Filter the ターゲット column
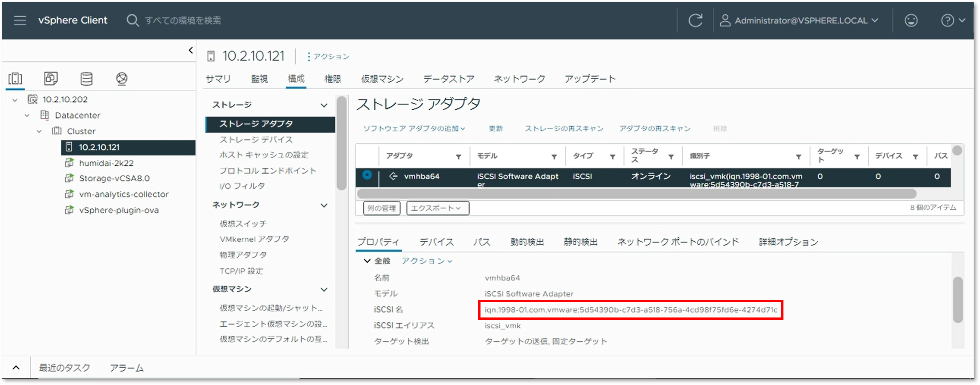980x385 pixels. pos(857,157)
